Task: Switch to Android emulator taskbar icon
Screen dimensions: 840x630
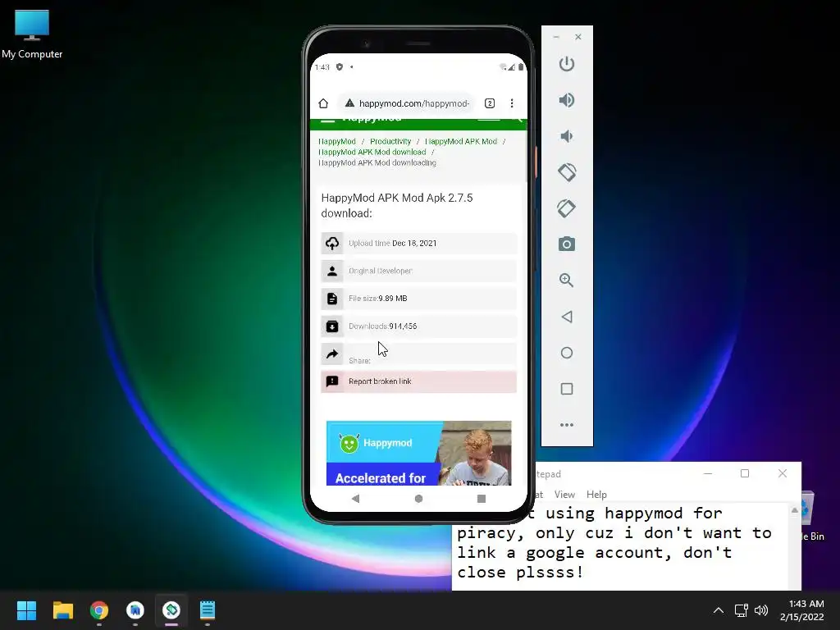Action: click(x=171, y=610)
